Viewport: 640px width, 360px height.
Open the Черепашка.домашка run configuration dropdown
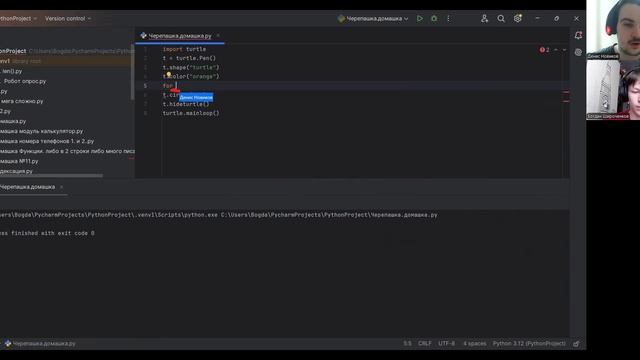coord(373,18)
